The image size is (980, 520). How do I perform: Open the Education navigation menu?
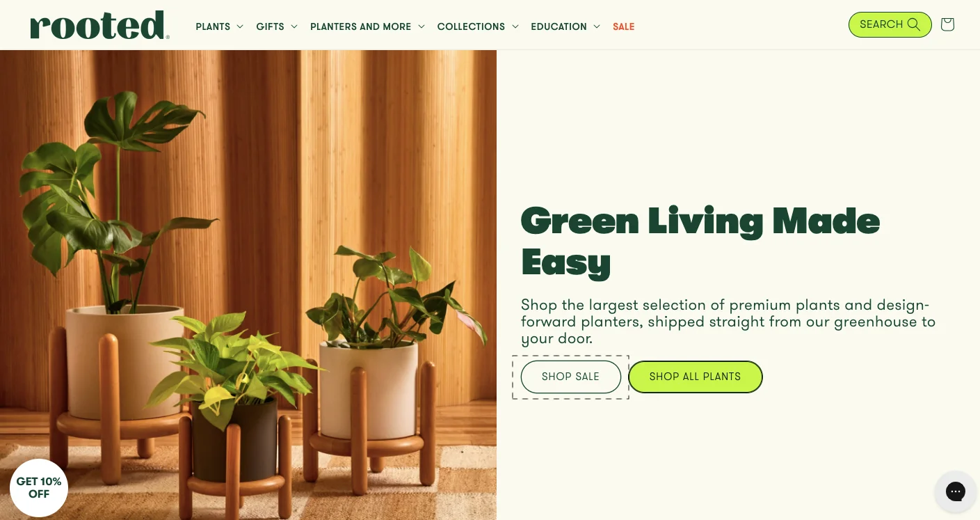pyautogui.click(x=565, y=26)
